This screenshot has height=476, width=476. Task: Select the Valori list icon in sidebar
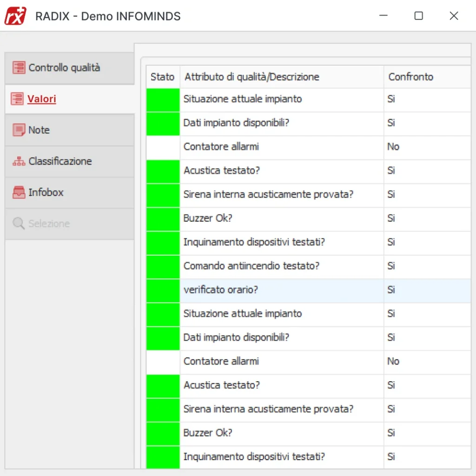pyautogui.click(x=19, y=99)
